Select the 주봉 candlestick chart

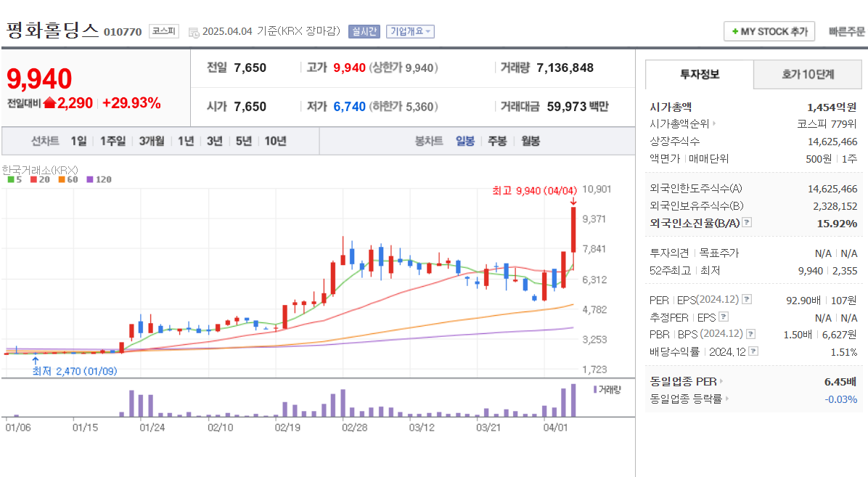[497, 142]
